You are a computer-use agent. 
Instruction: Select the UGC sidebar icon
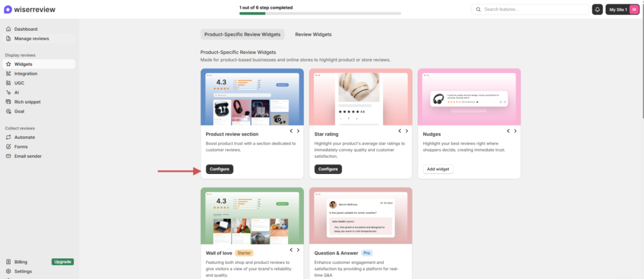tap(8, 83)
